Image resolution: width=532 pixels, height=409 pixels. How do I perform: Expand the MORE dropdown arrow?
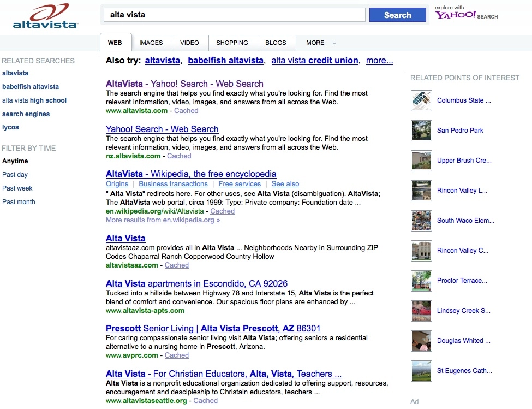tap(334, 44)
